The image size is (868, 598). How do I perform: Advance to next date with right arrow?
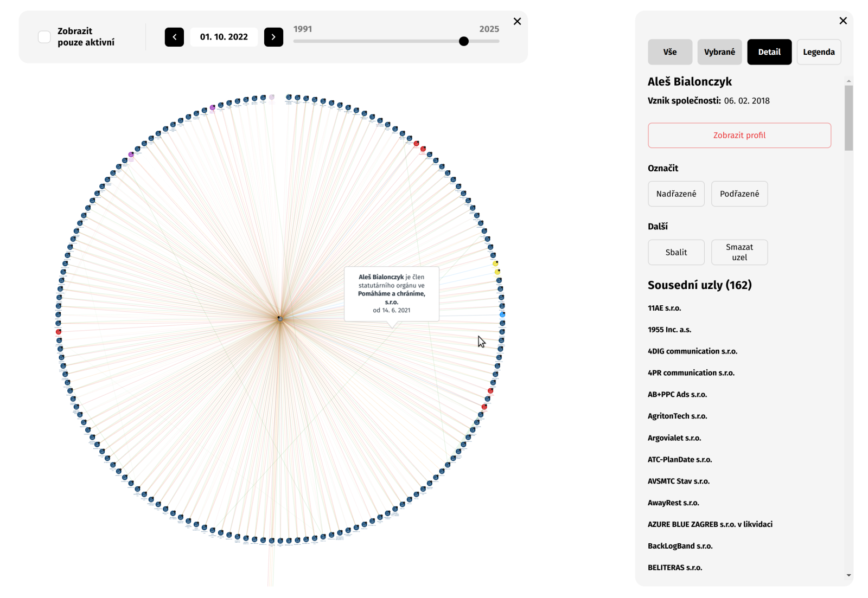273,37
